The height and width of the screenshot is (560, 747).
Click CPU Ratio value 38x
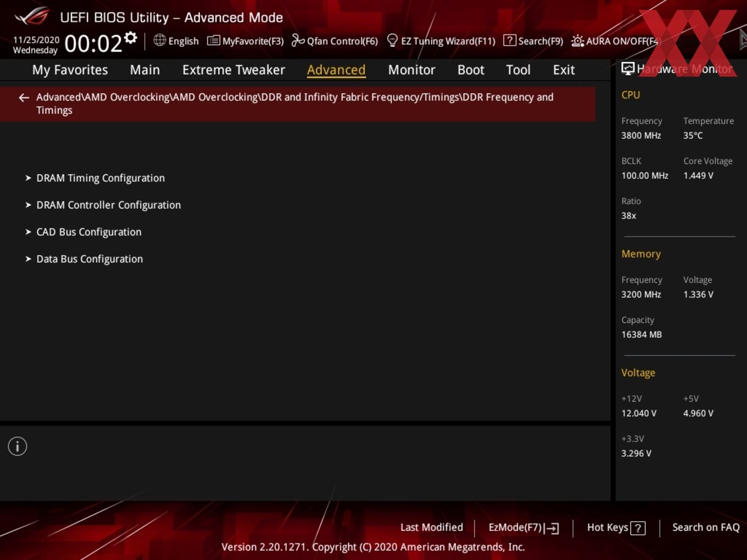pos(628,216)
